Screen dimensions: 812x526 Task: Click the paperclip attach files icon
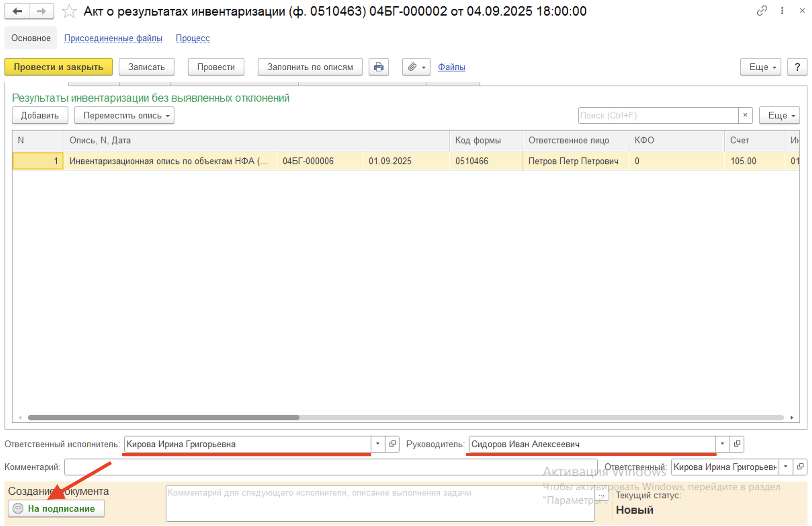[x=412, y=67]
